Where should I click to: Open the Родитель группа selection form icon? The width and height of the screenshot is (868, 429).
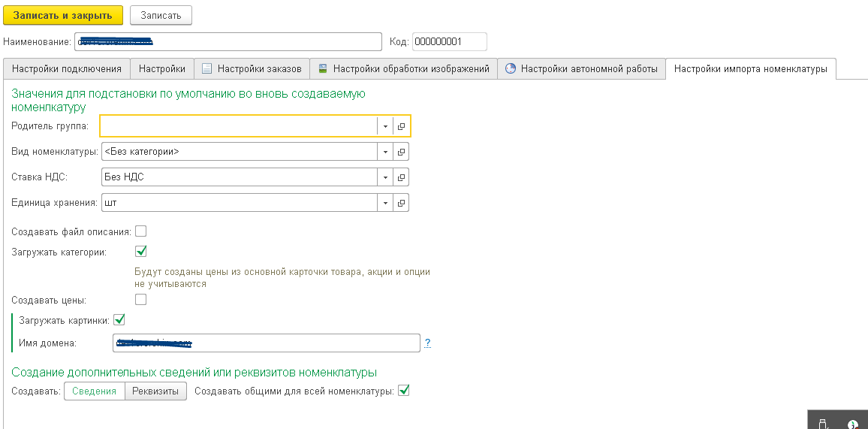[401, 126]
